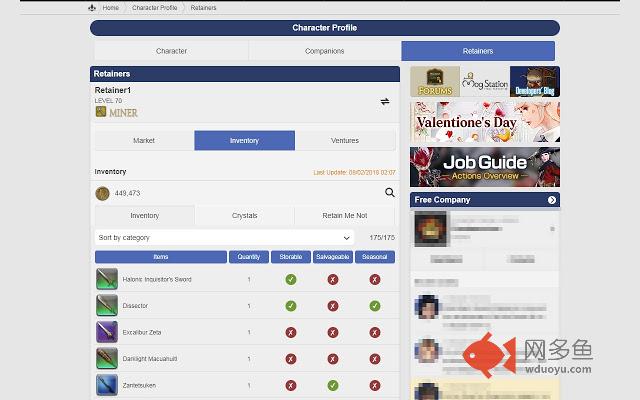Click Storable check for Dissector
This screenshot has height=400, width=640.
[x=291, y=306]
